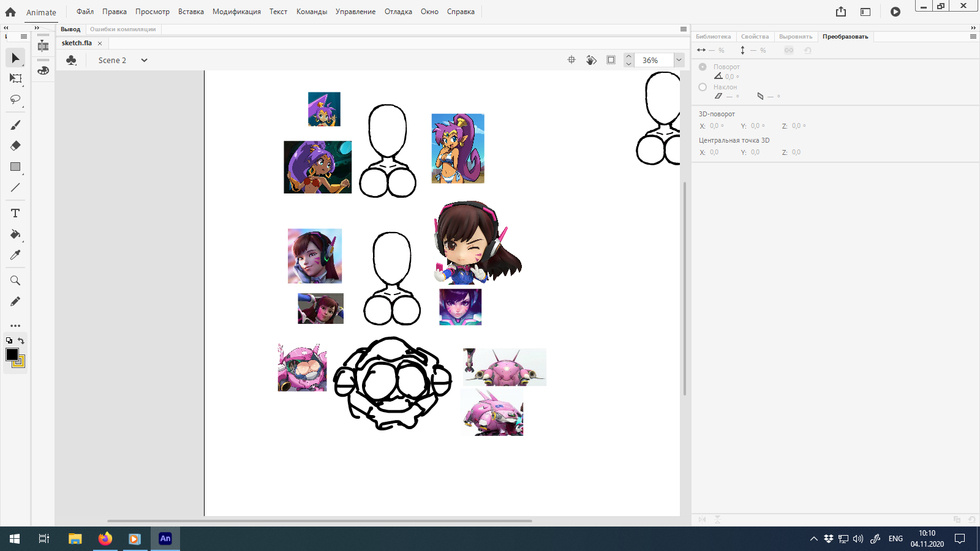Open the tools panel options menu
980x551 pixels.
click(x=24, y=37)
